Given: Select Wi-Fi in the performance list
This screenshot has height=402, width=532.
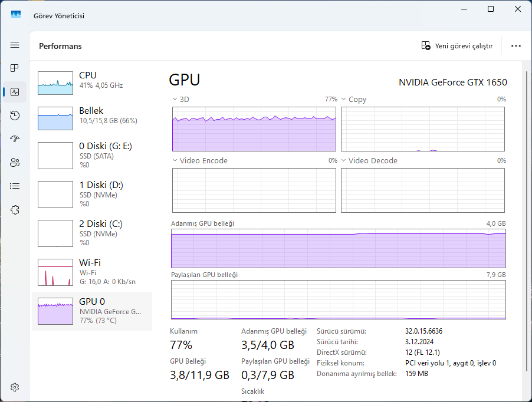Looking at the screenshot, I should tap(91, 272).
